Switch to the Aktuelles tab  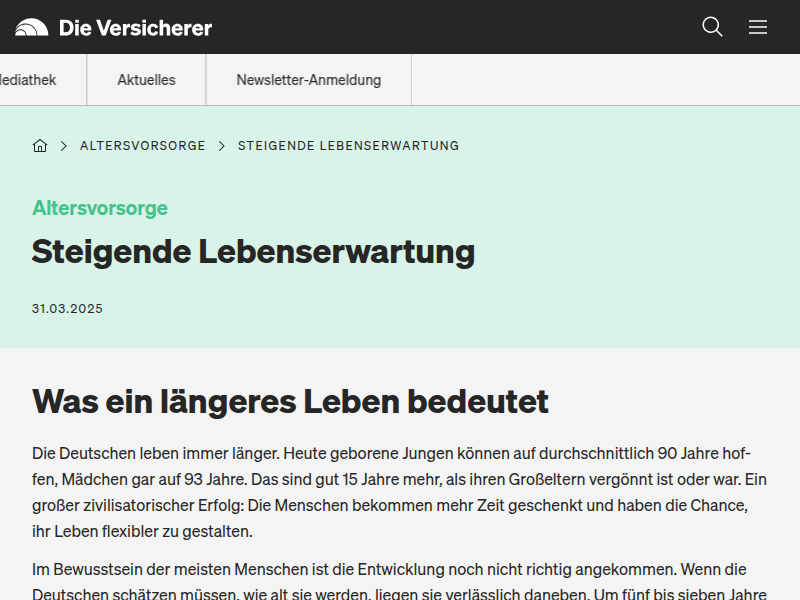[146, 79]
